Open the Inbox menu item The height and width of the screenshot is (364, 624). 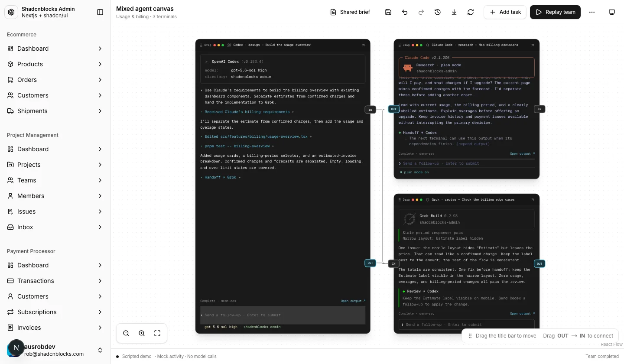tap(55, 227)
